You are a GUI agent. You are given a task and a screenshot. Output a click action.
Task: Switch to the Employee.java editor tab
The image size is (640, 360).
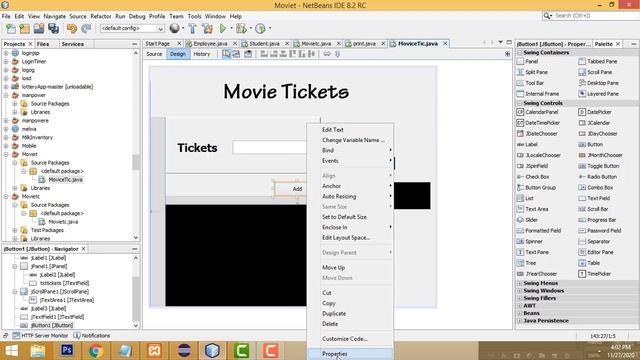pyautogui.click(x=210, y=43)
